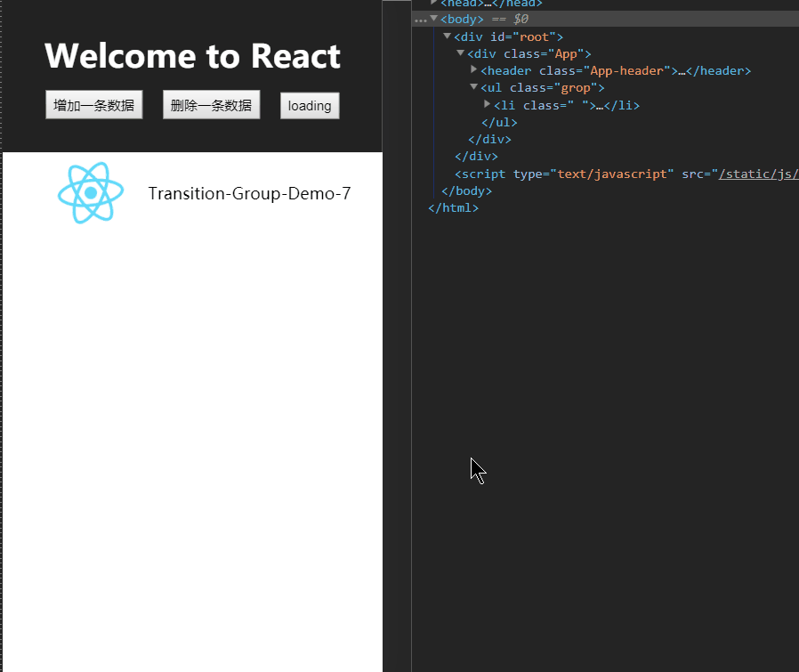Expand the li element node
Viewport: 799px width, 672px height.
(x=487, y=104)
